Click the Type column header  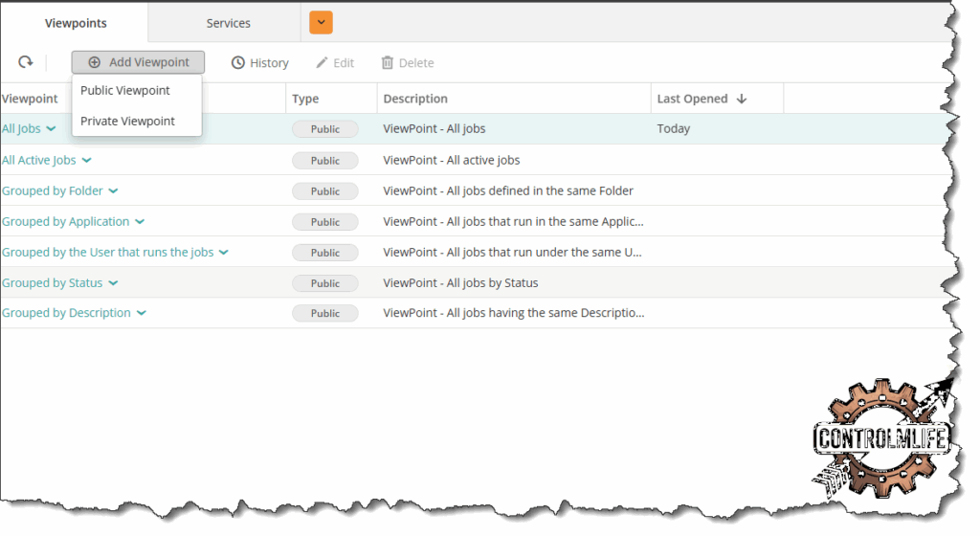click(x=305, y=99)
